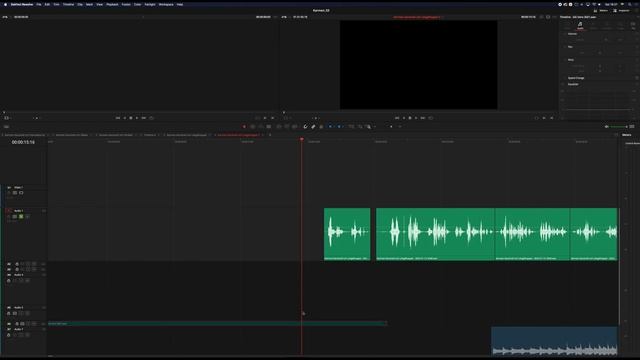
Task: Jump to last frame in timeline viewer
Action: pos(423,118)
